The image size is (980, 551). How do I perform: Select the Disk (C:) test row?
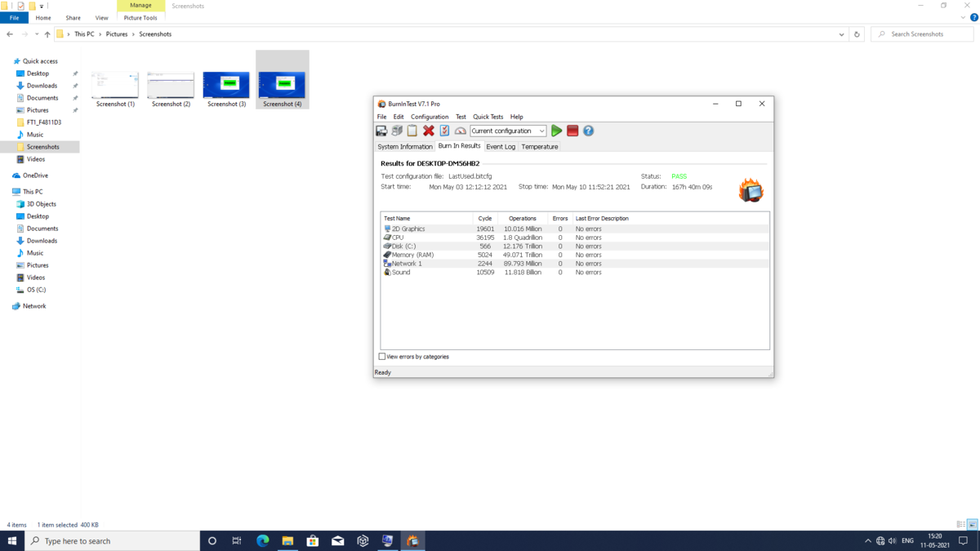point(575,247)
